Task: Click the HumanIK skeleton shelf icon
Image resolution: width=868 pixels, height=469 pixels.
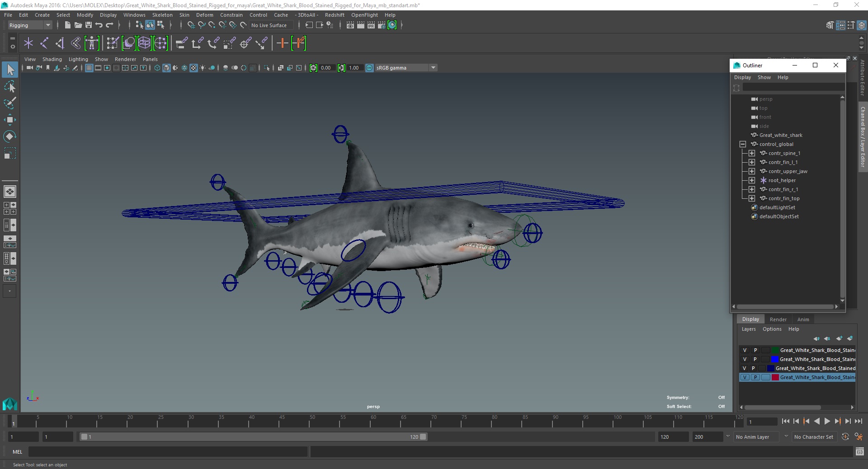Action: [x=92, y=43]
